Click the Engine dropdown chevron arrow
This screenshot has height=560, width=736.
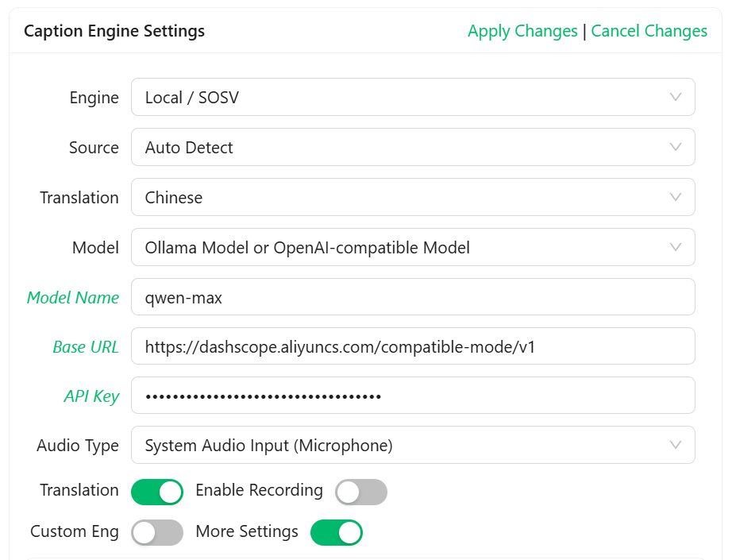coord(676,97)
